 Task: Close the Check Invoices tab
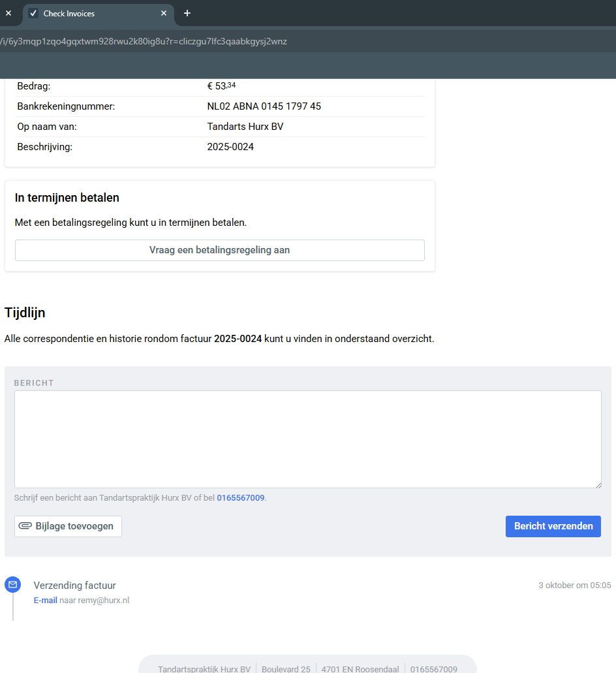point(164,13)
